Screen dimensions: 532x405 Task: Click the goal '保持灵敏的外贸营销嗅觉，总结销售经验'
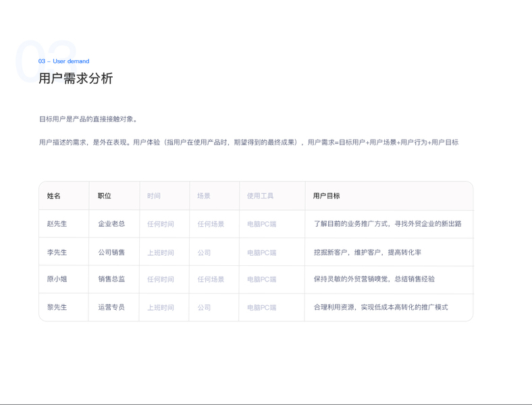point(374,279)
